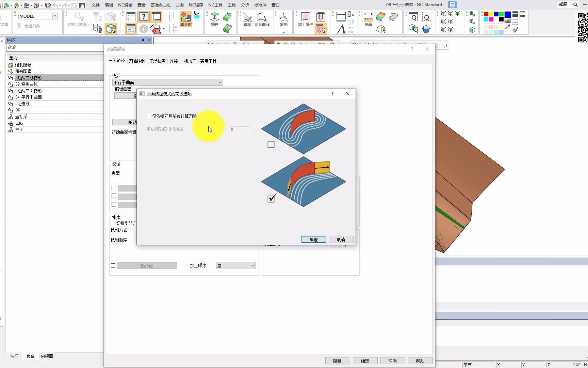Open 加工属性 (machining attributes) icon

pos(305,19)
